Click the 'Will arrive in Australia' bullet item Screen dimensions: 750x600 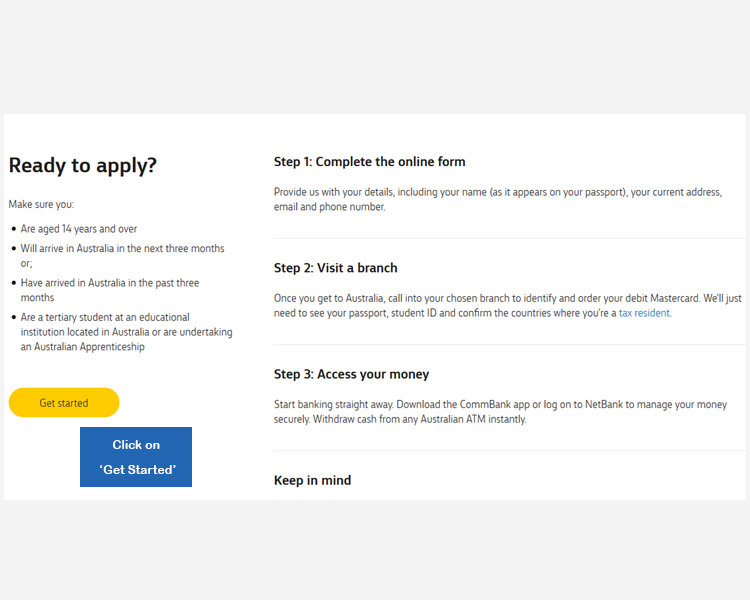[122, 248]
